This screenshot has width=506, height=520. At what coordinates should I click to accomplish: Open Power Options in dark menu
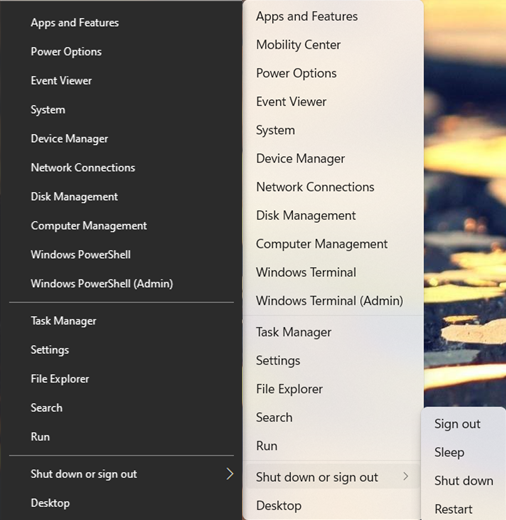click(66, 52)
